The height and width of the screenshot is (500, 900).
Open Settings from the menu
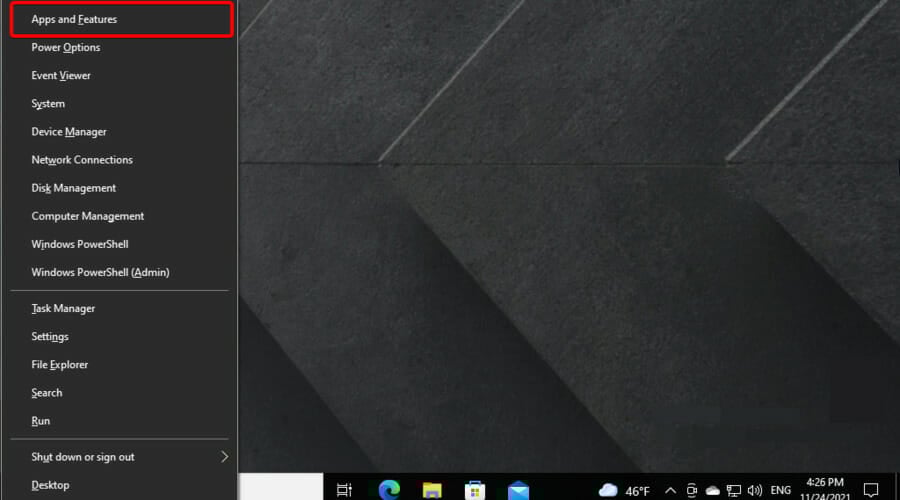coord(121,337)
